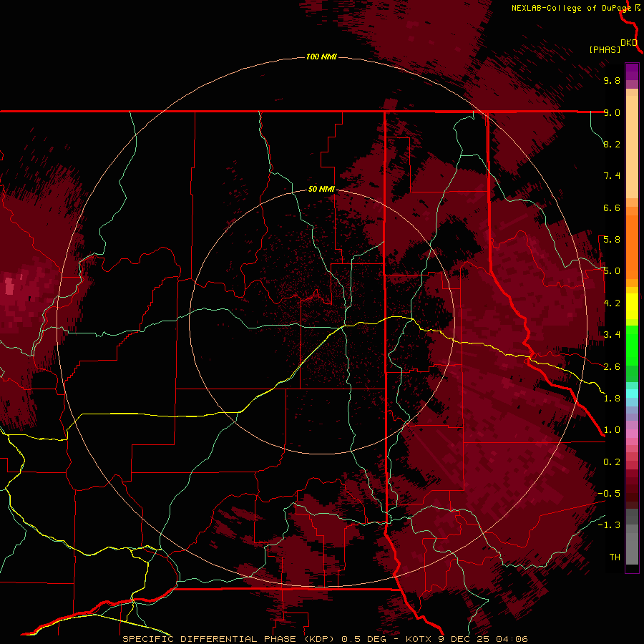Click the 7.4 scale value
This screenshot has height=644, width=644.
(x=612, y=176)
